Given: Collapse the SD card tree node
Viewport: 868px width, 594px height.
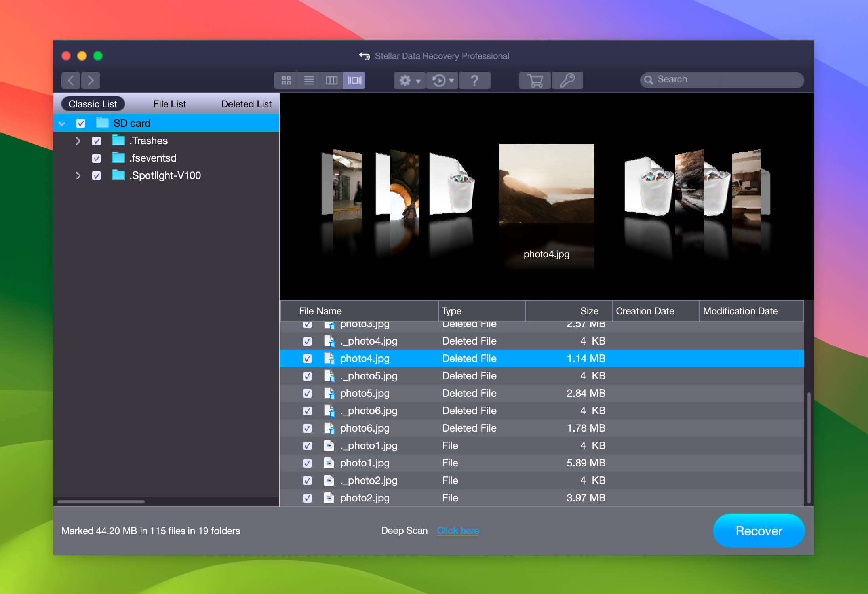Looking at the screenshot, I should point(62,124).
